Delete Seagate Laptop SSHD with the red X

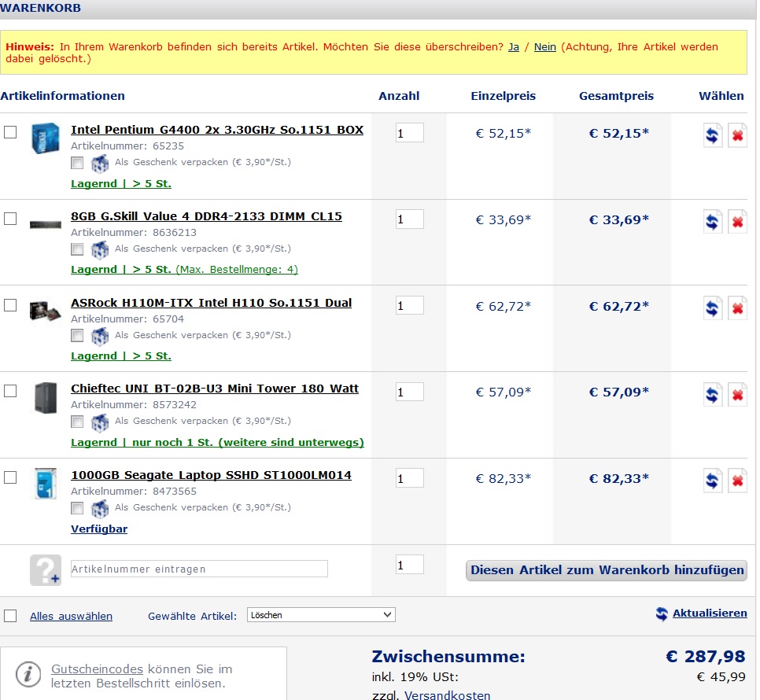[x=737, y=481]
